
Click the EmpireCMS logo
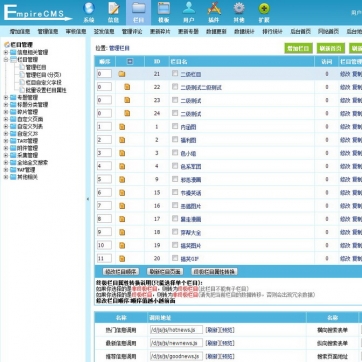click(x=37, y=13)
